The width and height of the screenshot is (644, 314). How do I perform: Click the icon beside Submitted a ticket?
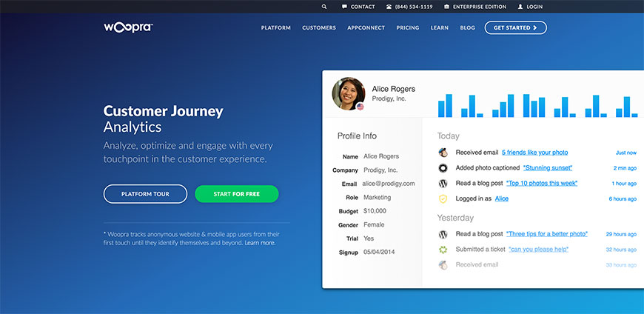443,250
